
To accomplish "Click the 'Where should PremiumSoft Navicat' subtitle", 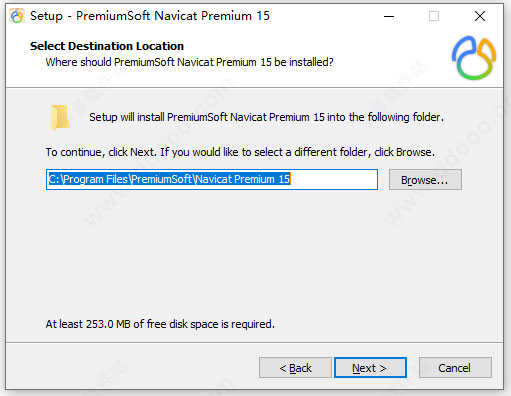I will click(189, 62).
